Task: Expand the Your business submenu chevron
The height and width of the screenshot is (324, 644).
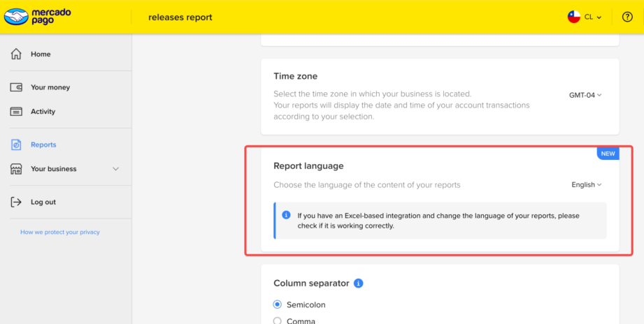Action: pyautogui.click(x=116, y=169)
